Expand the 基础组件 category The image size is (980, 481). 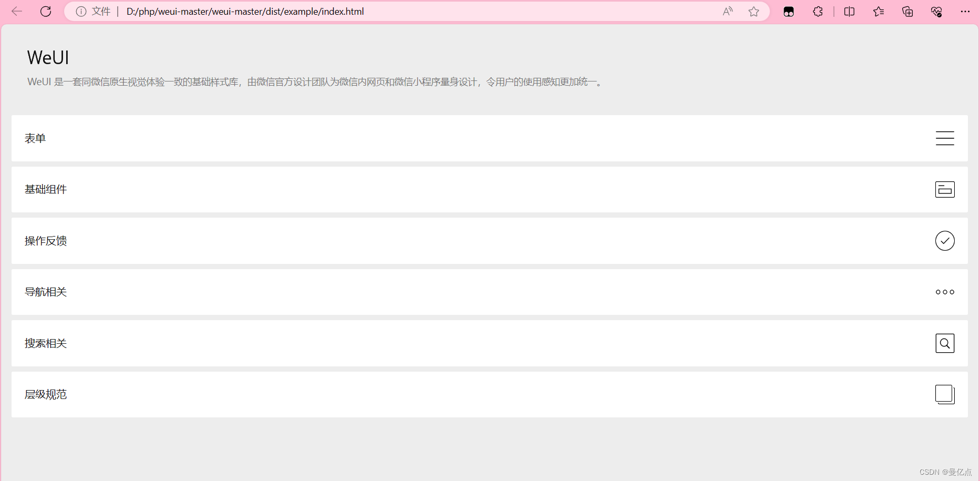click(x=490, y=189)
